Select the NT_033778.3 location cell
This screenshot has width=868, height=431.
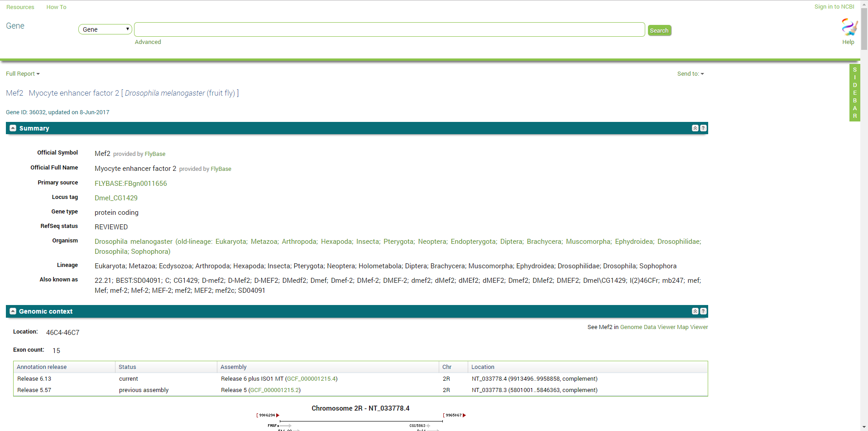(x=587, y=390)
